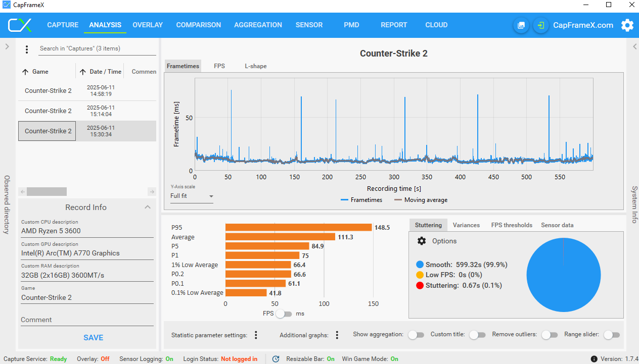Switch to the OVERLAY tab

point(148,25)
